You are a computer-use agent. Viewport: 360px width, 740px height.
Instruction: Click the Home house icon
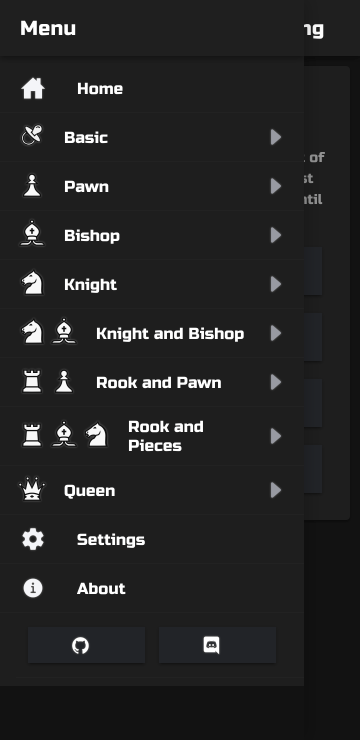33,88
